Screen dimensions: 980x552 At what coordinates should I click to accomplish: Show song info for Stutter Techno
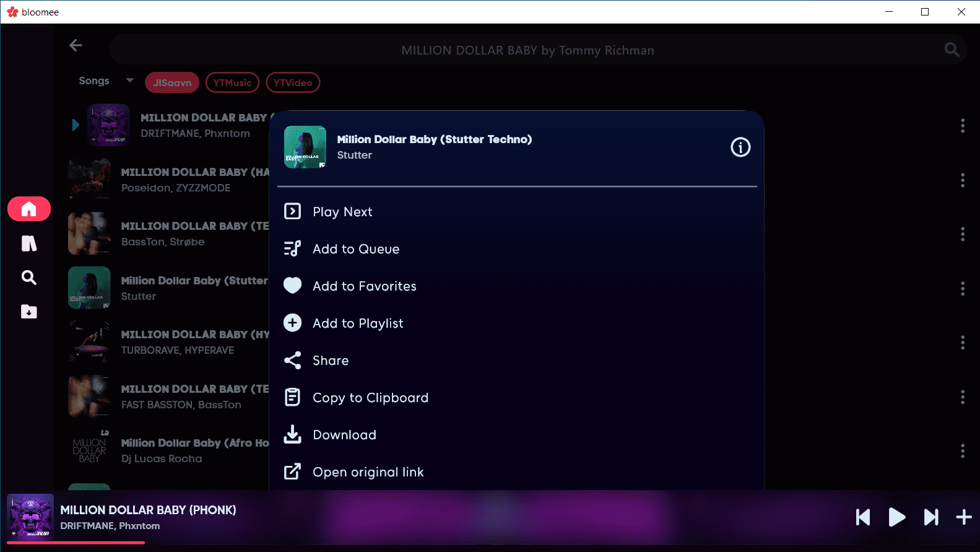coord(740,147)
